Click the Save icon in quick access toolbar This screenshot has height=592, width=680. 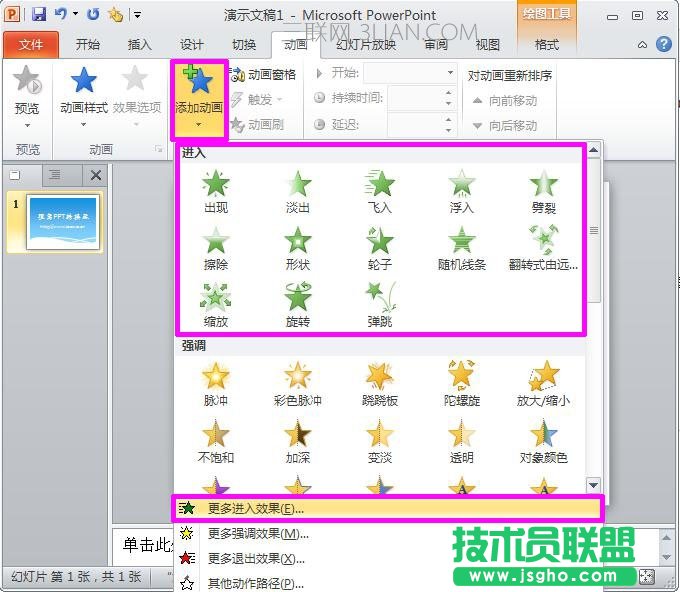[x=39, y=14]
